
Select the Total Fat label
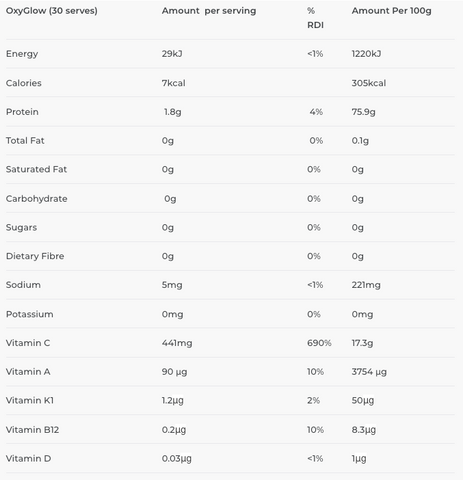point(25,141)
